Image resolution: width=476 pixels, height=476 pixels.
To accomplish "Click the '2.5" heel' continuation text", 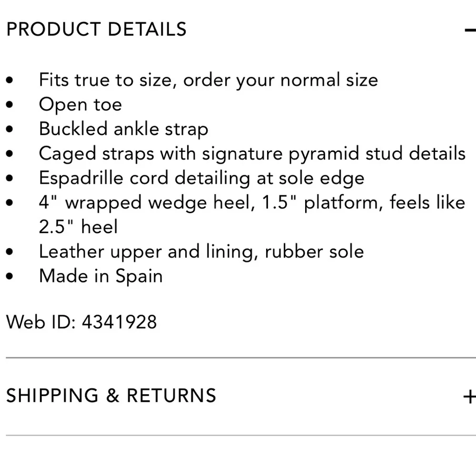I will click(78, 227).
